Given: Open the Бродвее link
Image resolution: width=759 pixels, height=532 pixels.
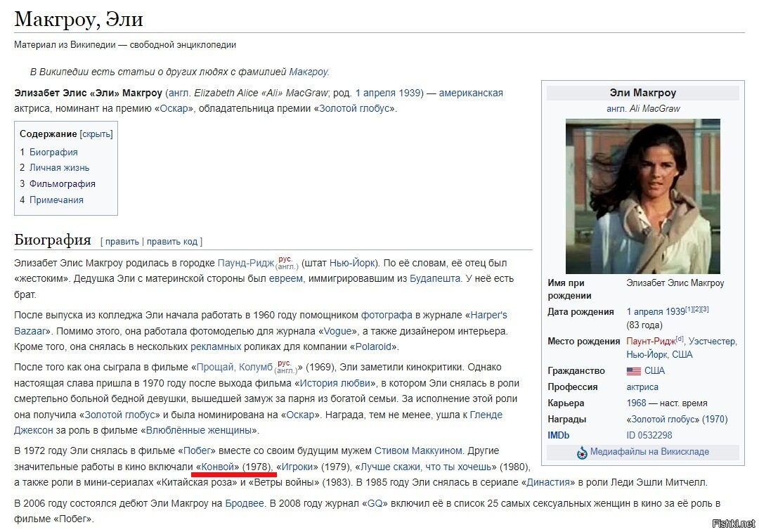Looking at the screenshot, I should 245,503.
